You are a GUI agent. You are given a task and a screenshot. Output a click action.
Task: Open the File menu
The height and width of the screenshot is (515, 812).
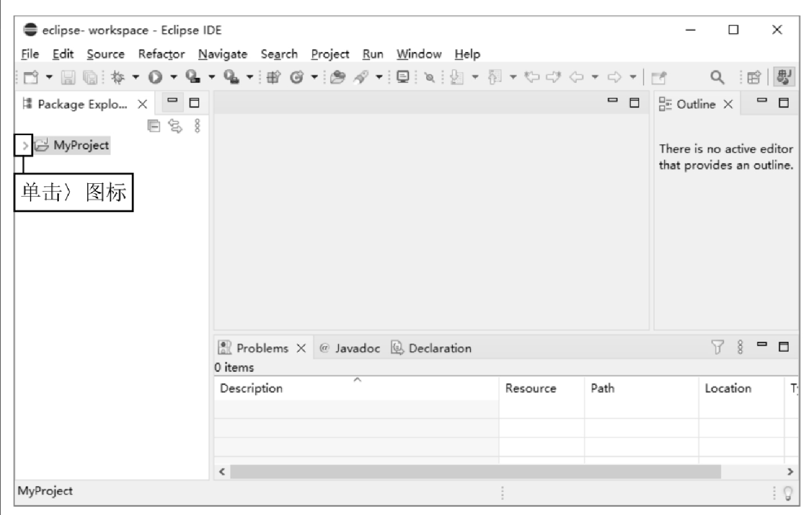(30, 54)
